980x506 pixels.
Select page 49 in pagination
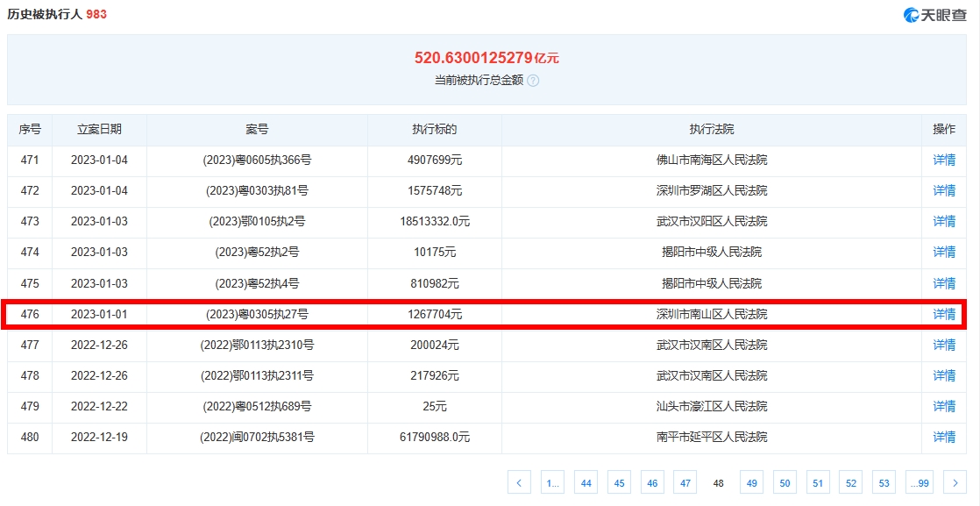(751, 481)
